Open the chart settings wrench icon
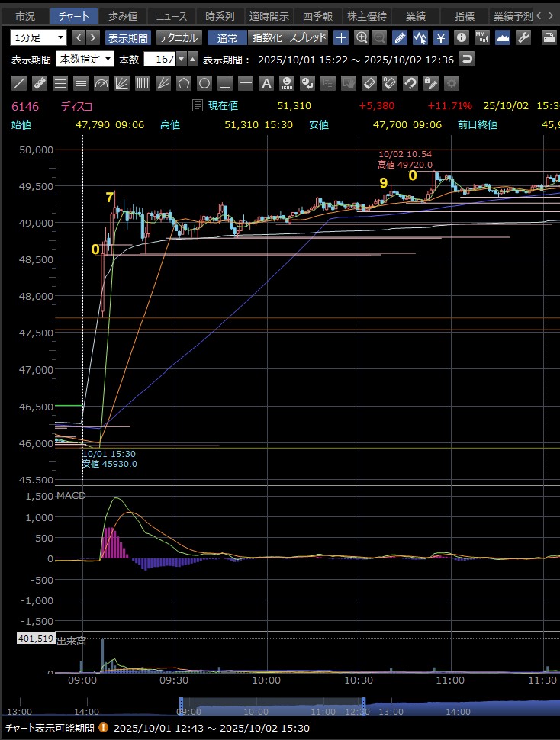 (523, 37)
